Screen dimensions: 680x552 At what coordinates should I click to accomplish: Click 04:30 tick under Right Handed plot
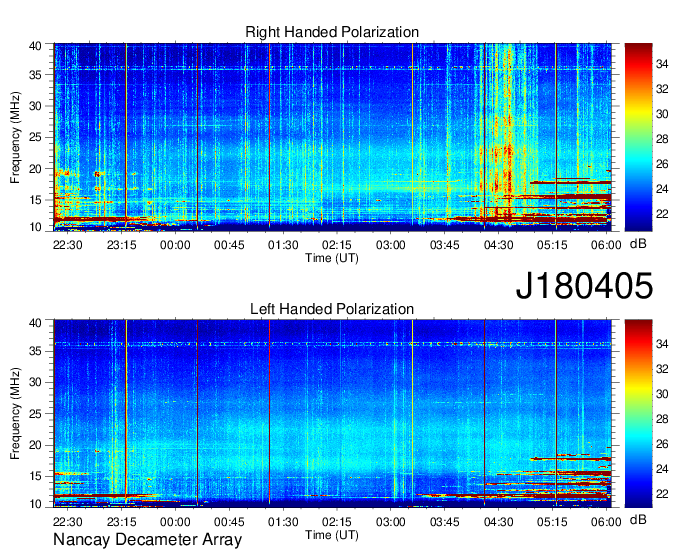(x=498, y=245)
